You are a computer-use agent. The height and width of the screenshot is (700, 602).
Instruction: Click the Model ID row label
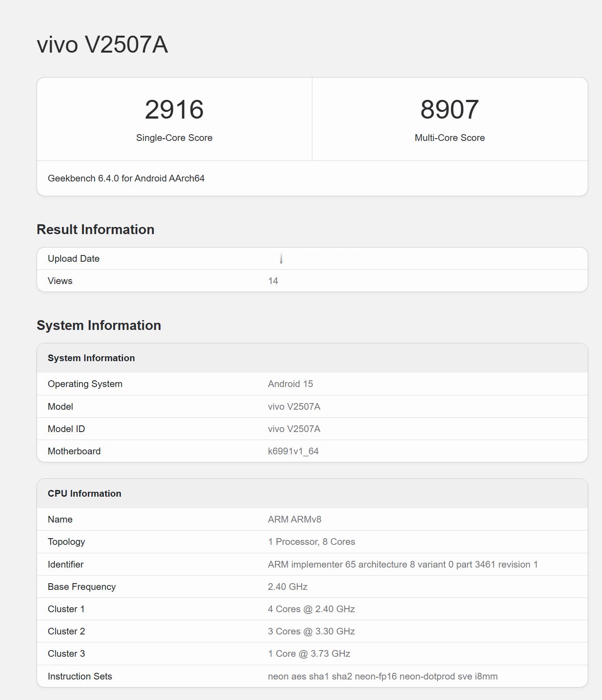[x=66, y=429]
